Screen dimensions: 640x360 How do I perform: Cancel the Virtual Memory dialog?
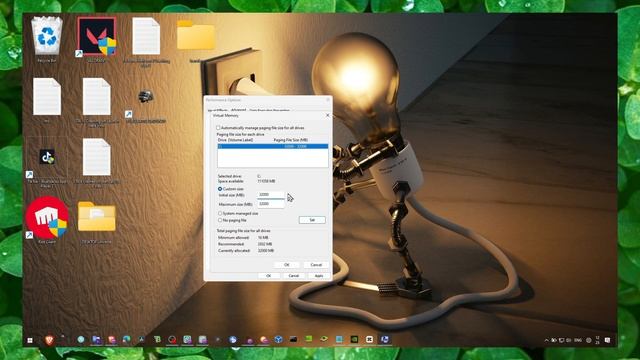316,265
